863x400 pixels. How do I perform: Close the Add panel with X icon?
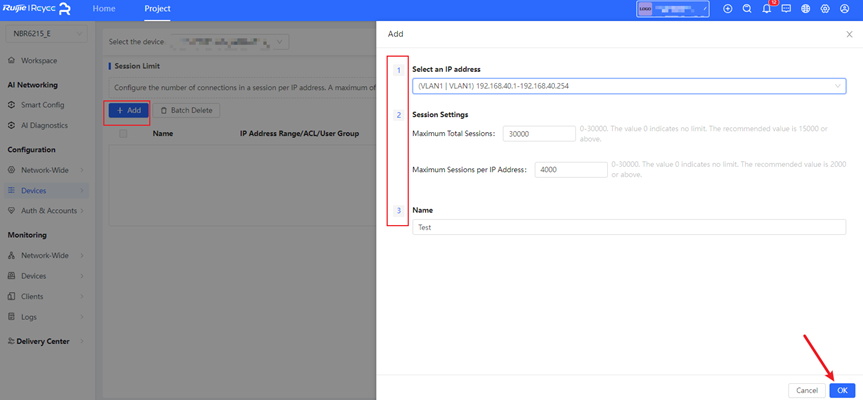tap(849, 34)
